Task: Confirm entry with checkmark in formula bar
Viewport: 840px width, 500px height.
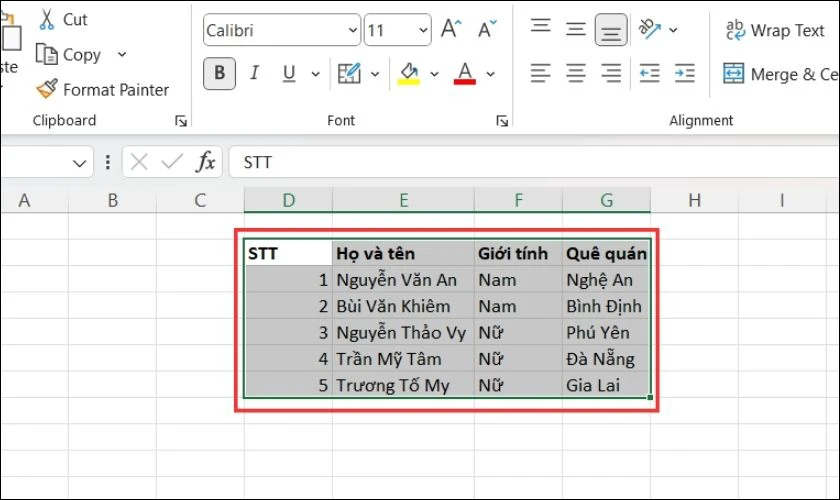Action: coord(172,162)
